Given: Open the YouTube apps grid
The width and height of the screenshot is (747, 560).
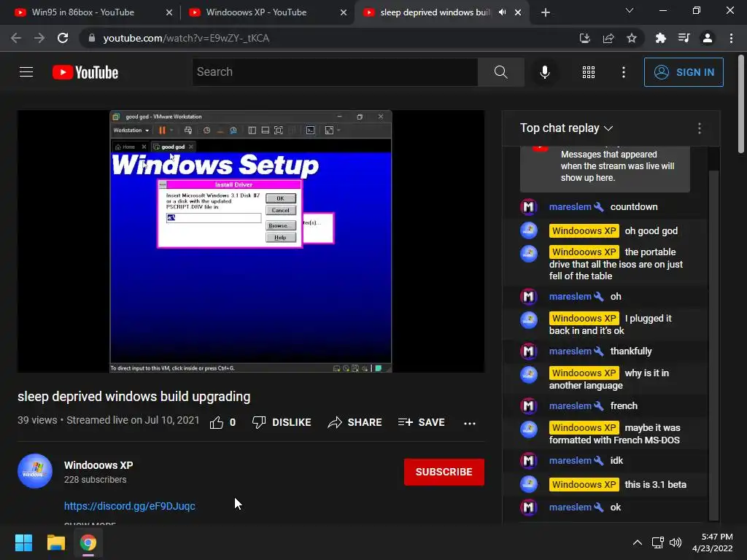Looking at the screenshot, I should (x=589, y=72).
